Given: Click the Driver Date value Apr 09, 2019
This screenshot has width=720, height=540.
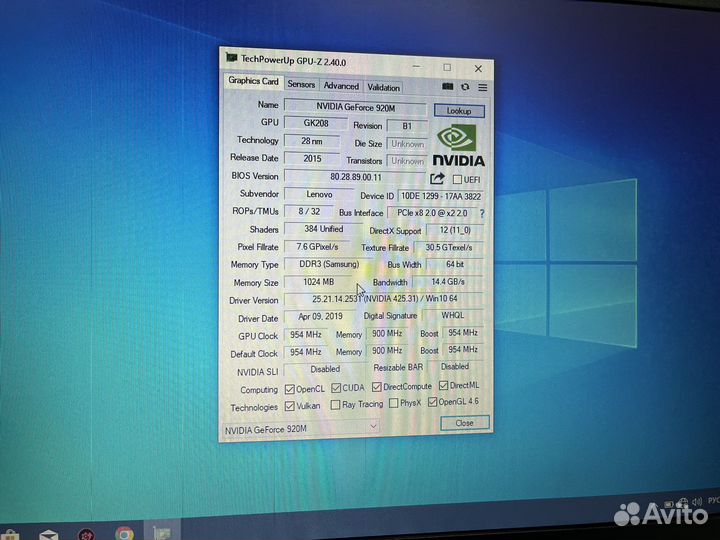Looking at the screenshot, I should (320, 316).
